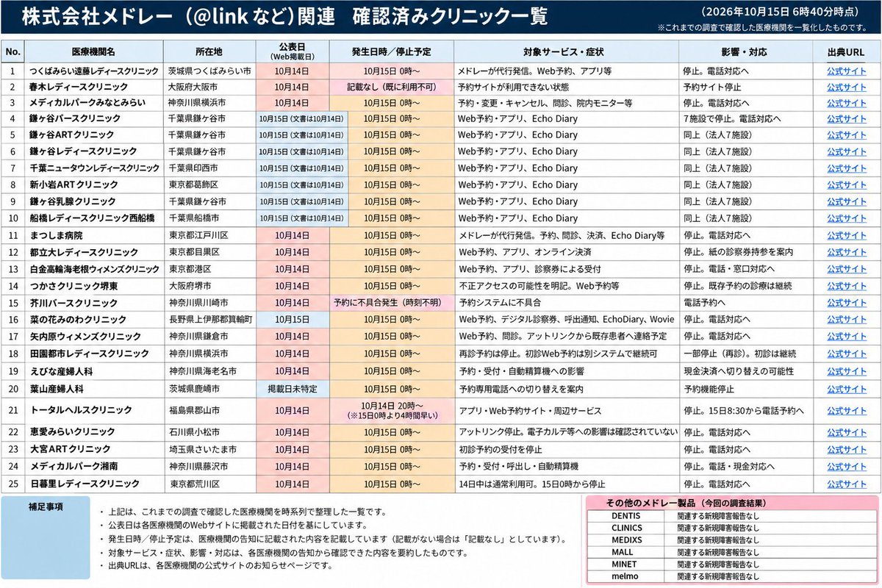
Task: Select the 医療機関名 column header
Action: 94,52
